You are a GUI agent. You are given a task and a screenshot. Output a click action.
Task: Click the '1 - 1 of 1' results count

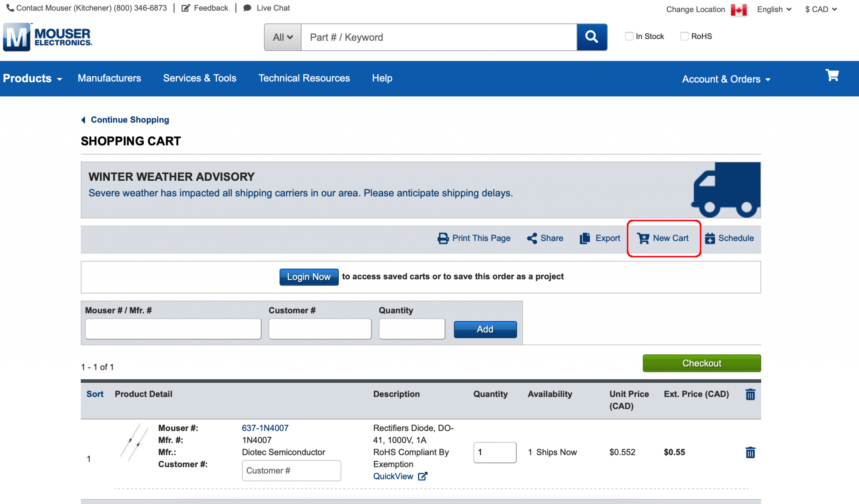point(97,367)
